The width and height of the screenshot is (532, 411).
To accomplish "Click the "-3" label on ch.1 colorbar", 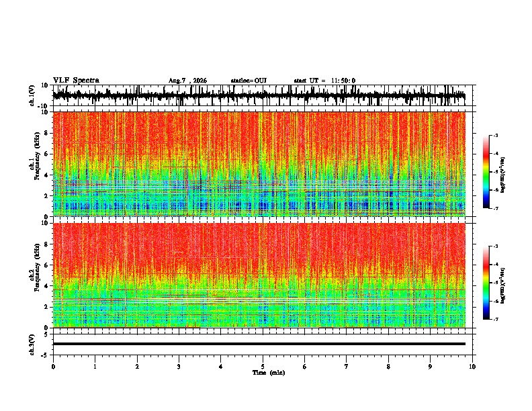I will pos(495,135).
